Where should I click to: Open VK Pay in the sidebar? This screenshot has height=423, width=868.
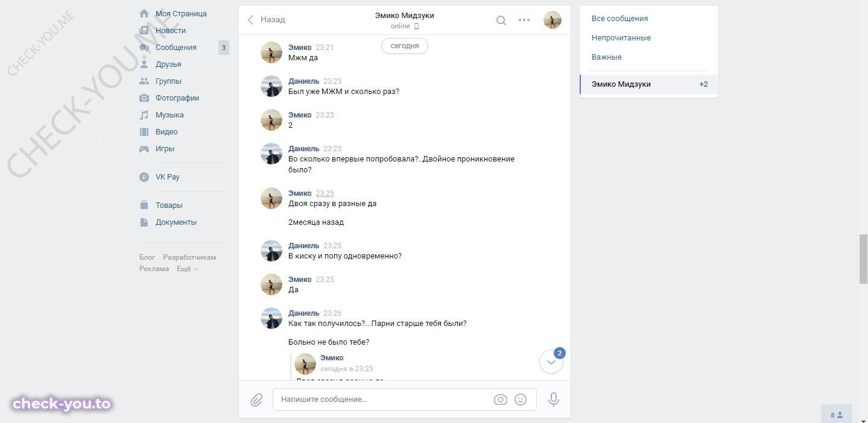tap(168, 177)
